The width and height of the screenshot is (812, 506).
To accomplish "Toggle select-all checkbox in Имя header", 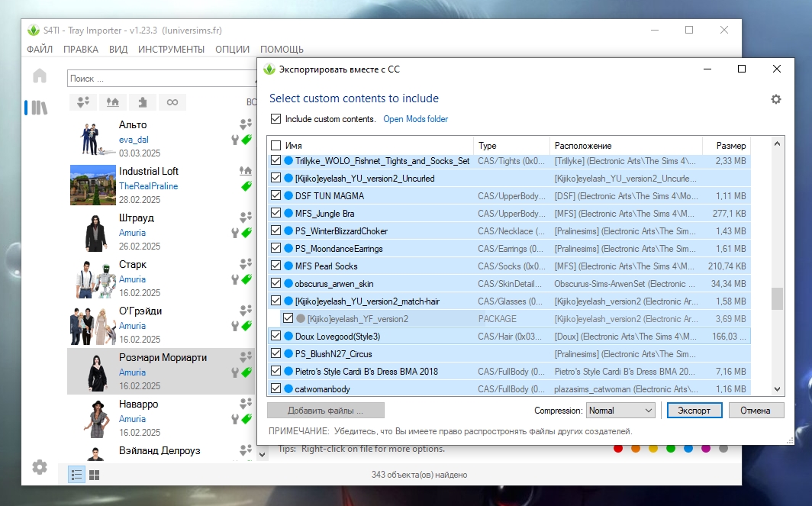I will point(276,146).
